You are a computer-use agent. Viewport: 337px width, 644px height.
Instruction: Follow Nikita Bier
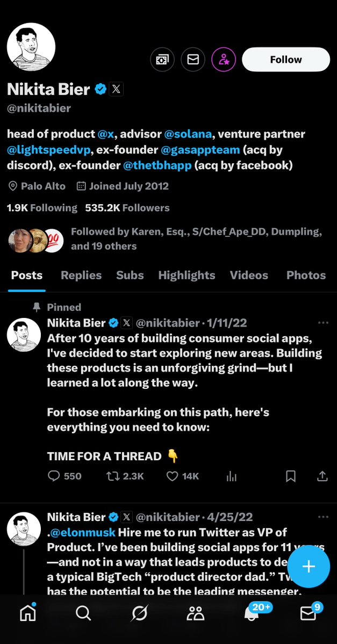click(x=286, y=60)
